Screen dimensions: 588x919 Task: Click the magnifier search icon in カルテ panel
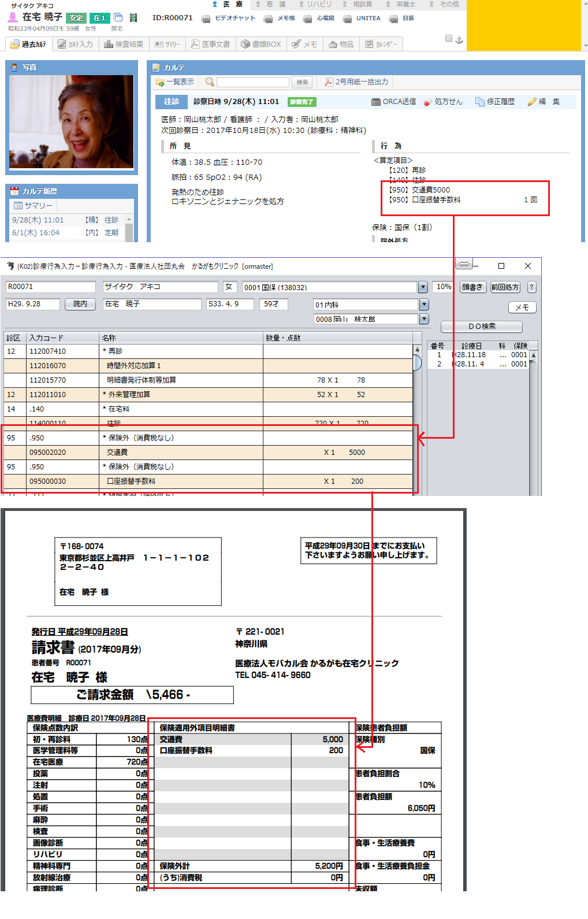point(210,82)
